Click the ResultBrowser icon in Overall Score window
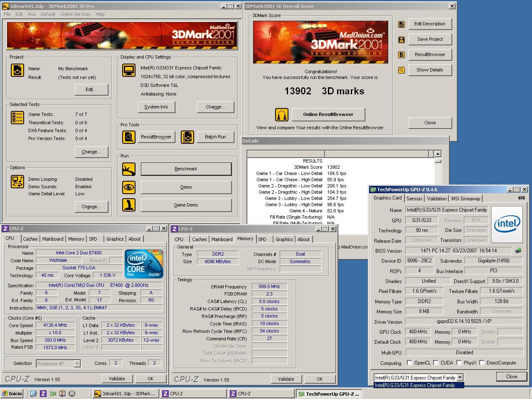 coord(401,55)
